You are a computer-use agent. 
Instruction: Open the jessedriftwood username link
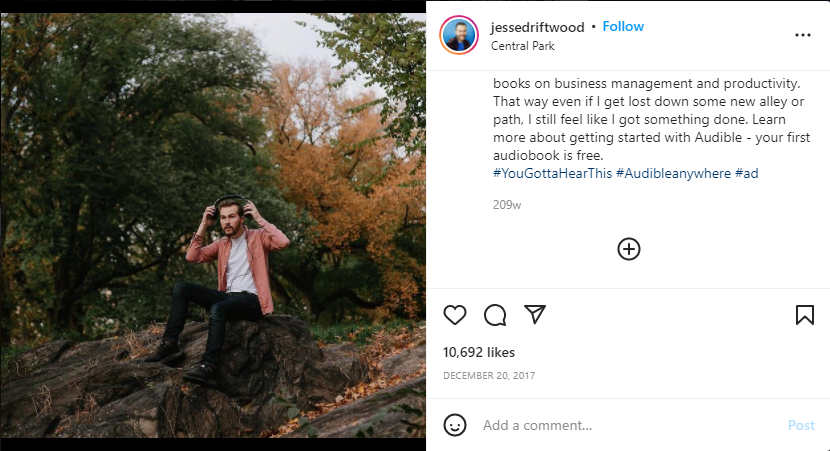click(x=538, y=26)
